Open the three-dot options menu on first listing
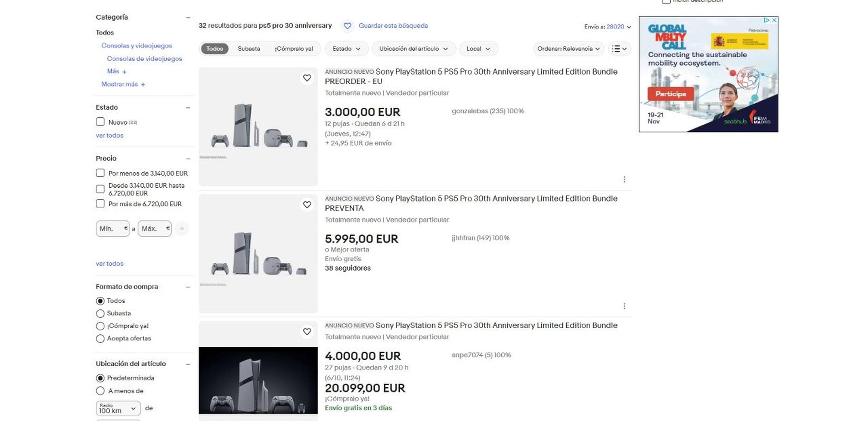 [x=624, y=179]
